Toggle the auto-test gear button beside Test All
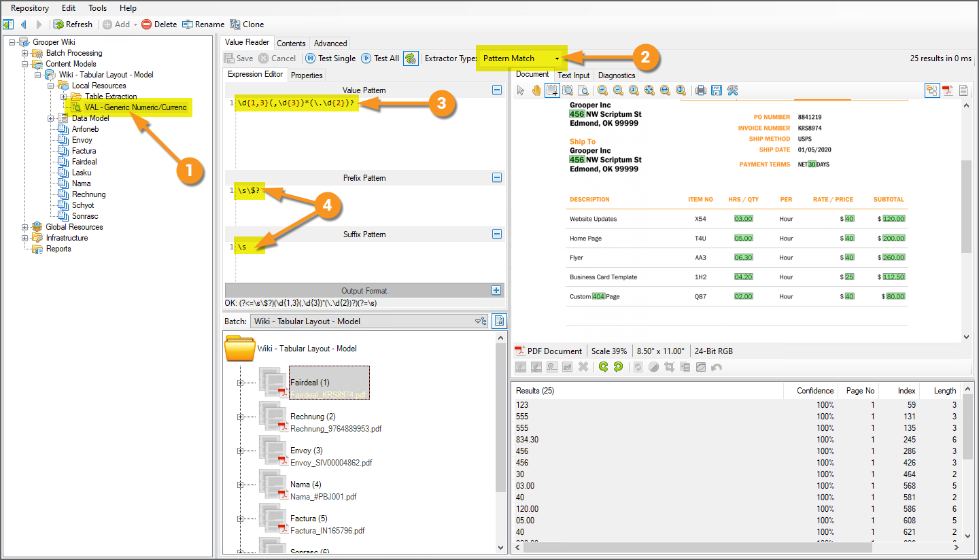This screenshot has width=979, height=560. tap(411, 58)
